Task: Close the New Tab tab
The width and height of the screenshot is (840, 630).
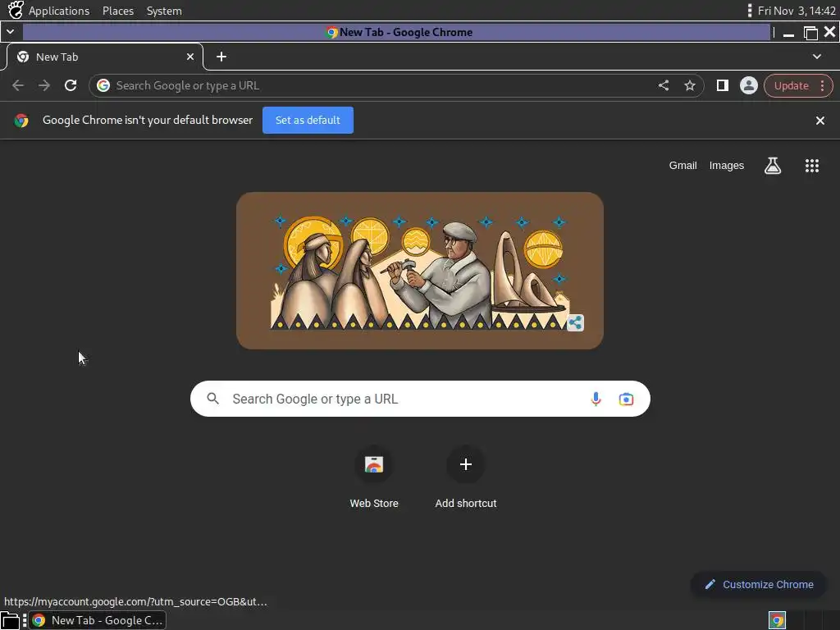Action: coord(189,57)
